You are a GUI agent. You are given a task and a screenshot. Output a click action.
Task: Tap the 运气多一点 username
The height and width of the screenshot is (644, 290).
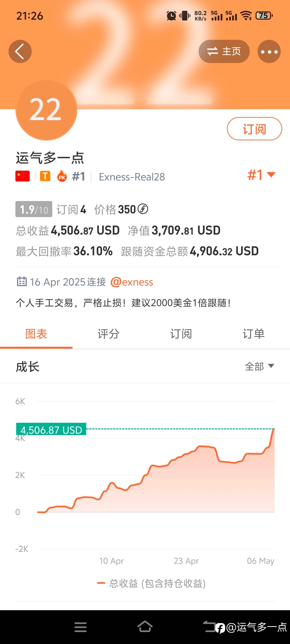tap(50, 158)
